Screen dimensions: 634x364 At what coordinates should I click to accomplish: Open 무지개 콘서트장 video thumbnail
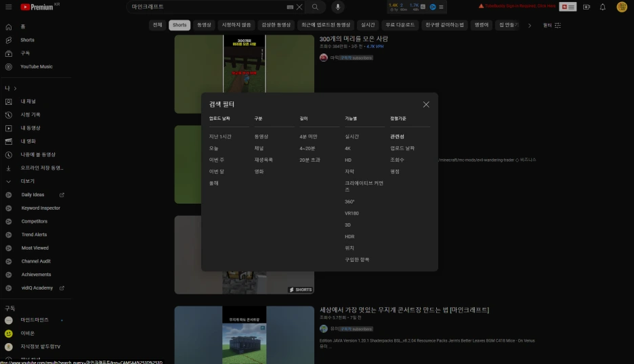click(x=245, y=335)
